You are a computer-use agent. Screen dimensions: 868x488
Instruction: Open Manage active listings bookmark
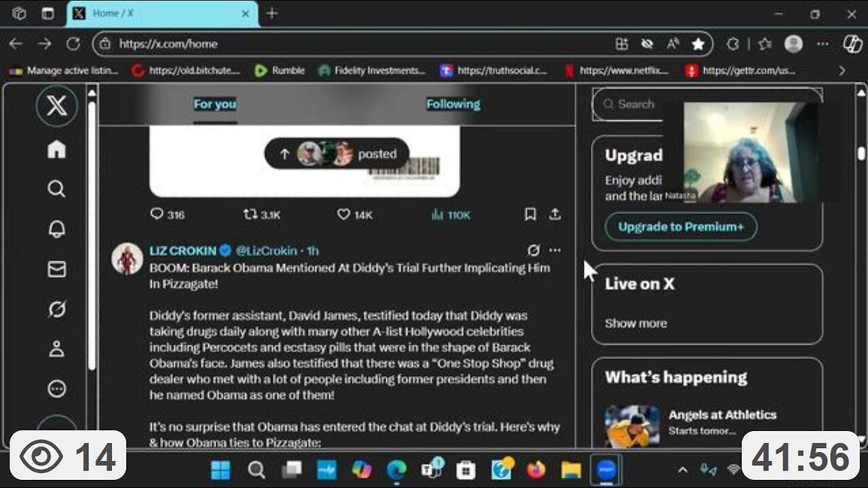(x=64, y=70)
